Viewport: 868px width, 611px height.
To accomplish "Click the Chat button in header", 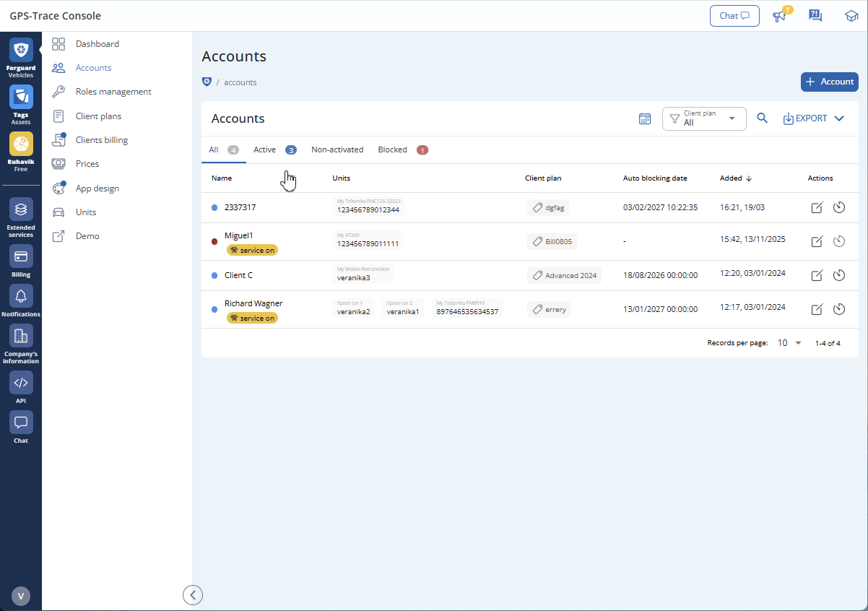I will (x=734, y=16).
